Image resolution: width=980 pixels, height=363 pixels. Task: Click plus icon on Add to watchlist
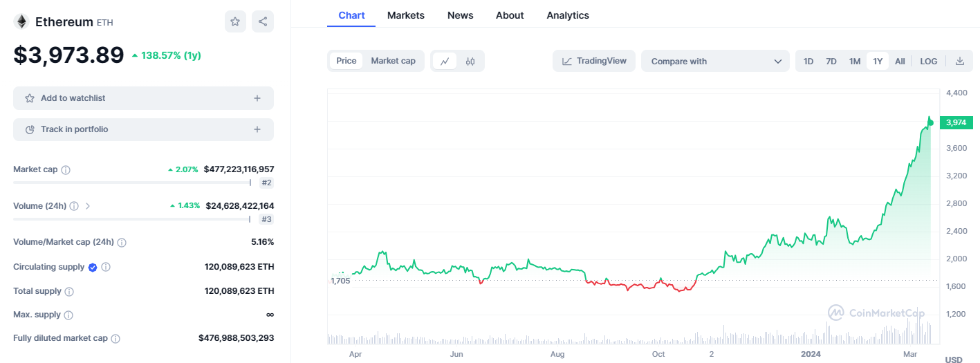click(x=257, y=98)
